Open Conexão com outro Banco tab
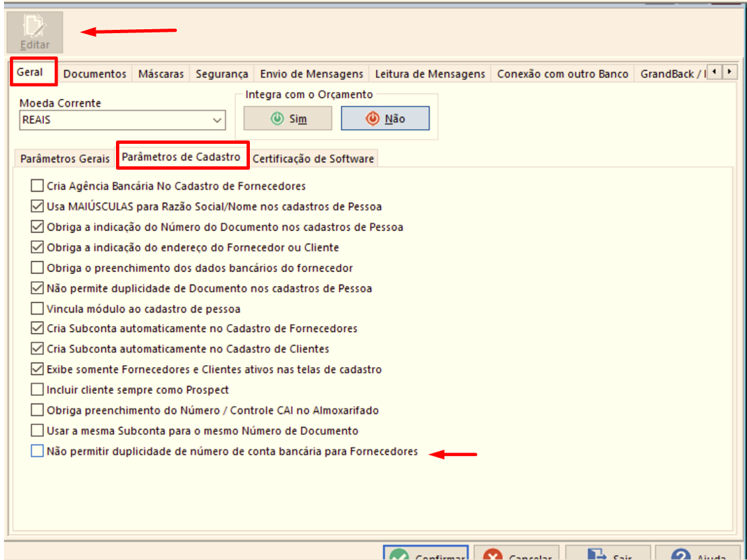 [x=562, y=74]
